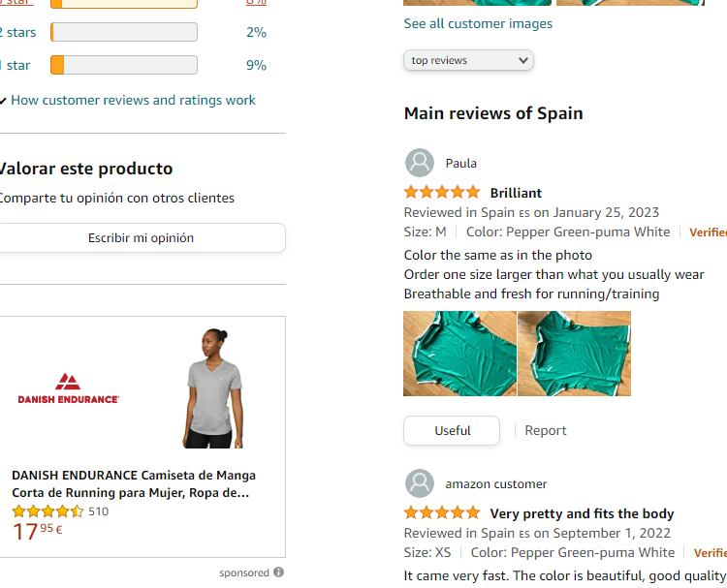Click the sponsored info icon

[x=278, y=573]
